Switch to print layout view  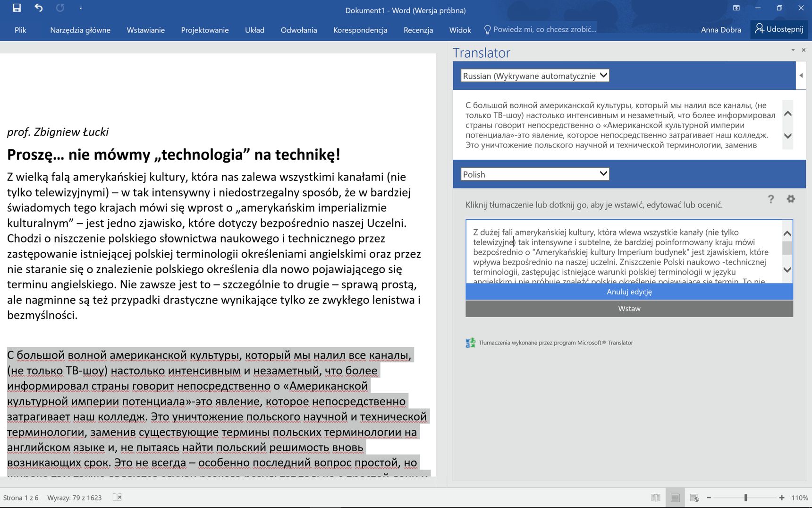(x=675, y=498)
